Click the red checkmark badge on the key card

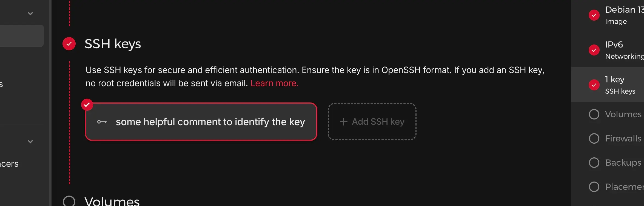[x=87, y=105]
